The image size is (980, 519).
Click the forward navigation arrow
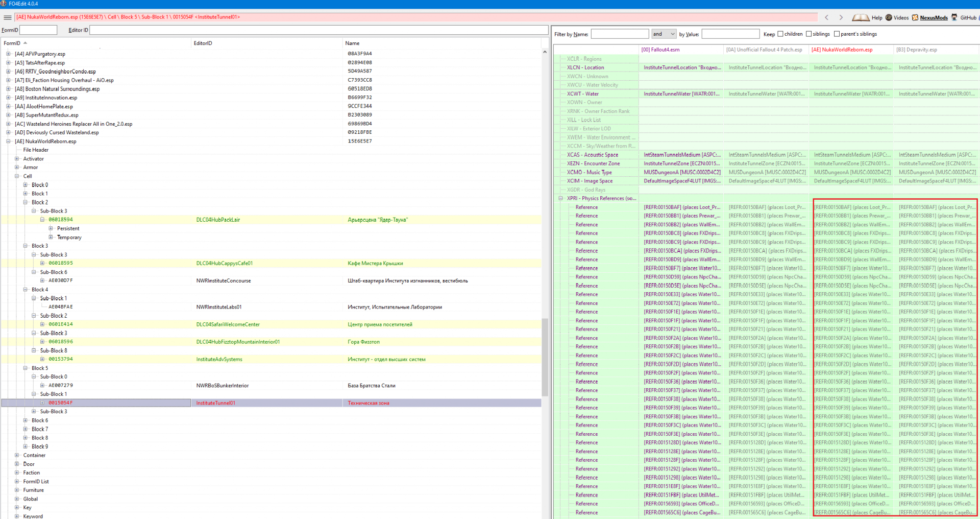841,17
